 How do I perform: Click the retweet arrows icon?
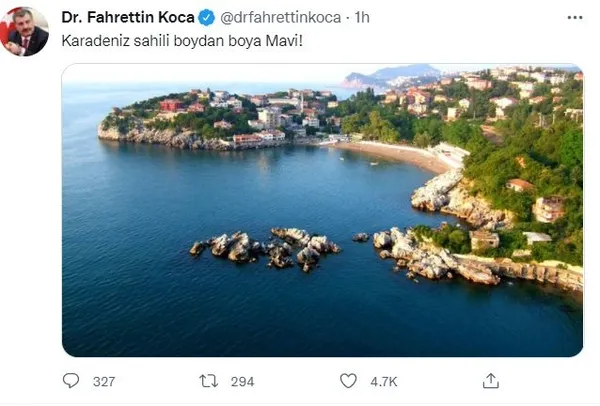tap(209, 381)
